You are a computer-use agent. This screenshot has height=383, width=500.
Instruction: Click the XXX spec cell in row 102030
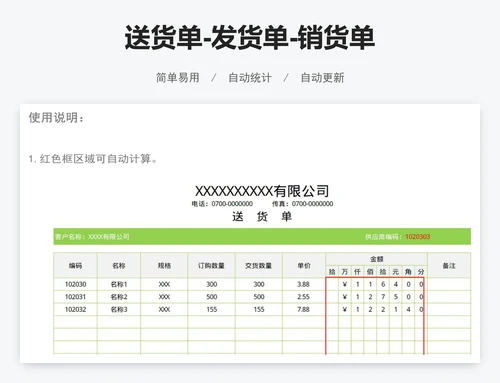164,284
